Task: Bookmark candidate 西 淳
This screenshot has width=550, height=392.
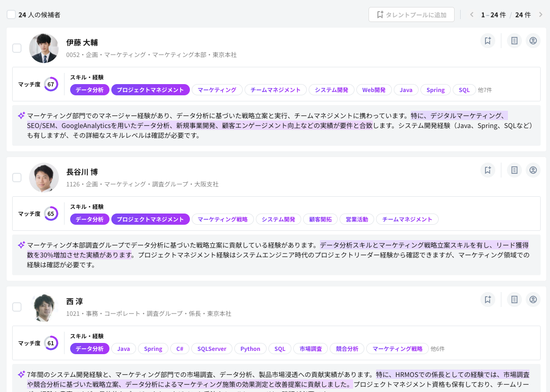Action: [x=487, y=299]
